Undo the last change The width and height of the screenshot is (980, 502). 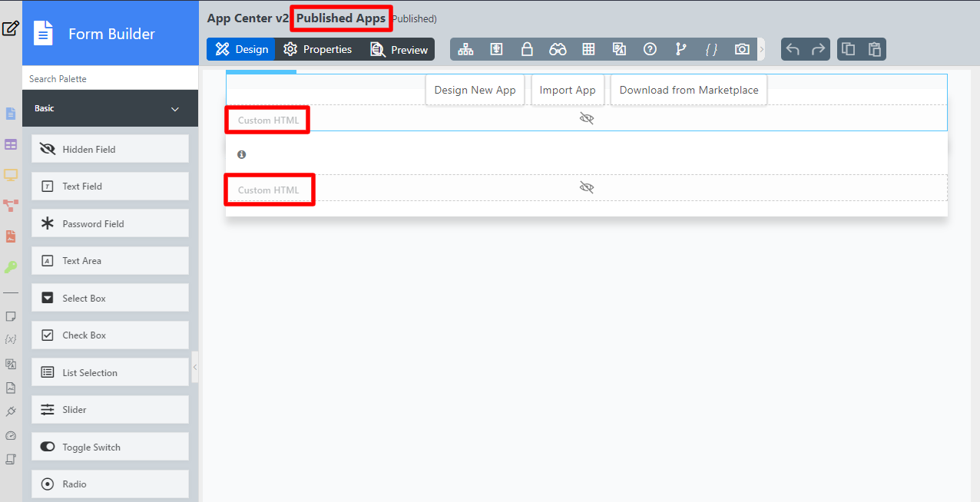click(793, 49)
